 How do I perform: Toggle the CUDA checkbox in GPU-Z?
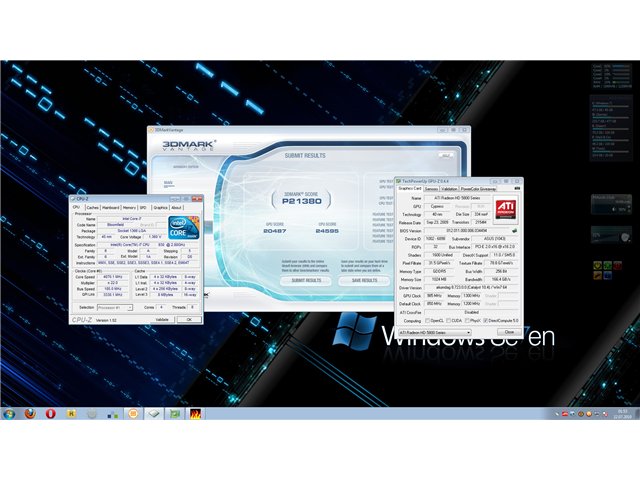coord(448,321)
